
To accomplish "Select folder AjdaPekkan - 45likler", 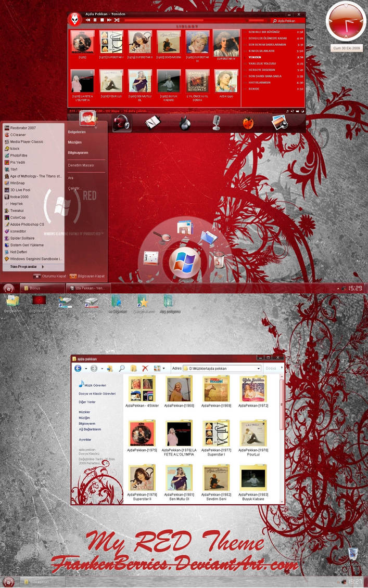I will pos(142,391).
